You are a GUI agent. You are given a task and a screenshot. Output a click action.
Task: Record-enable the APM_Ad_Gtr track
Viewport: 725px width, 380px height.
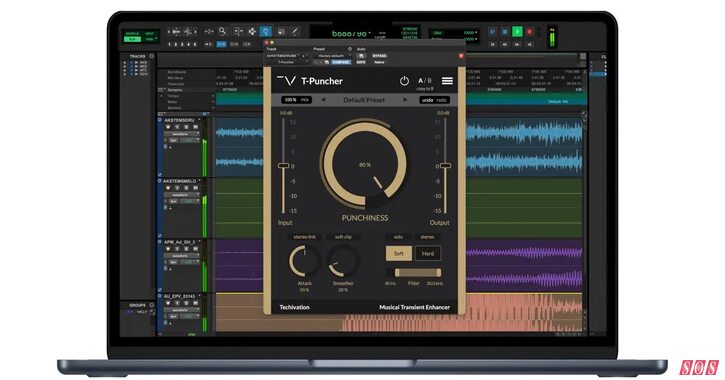tap(168, 249)
